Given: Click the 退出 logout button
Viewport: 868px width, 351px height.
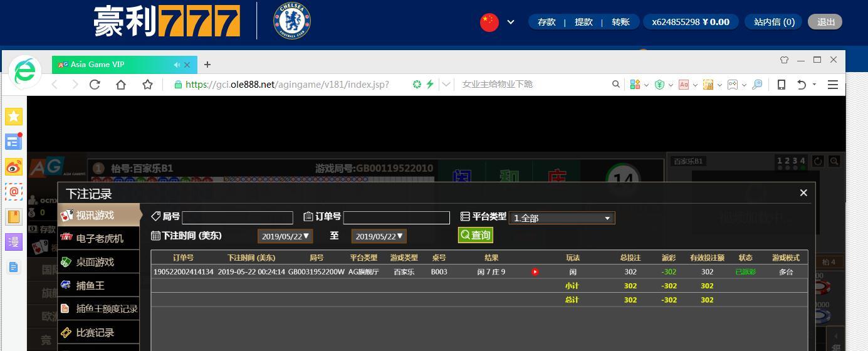Looking at the screenshot, I should pyautogui.click(x=825, y=22).
